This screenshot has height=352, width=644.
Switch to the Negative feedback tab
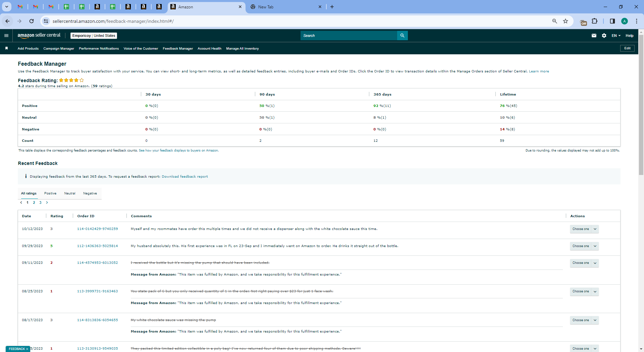90,193
